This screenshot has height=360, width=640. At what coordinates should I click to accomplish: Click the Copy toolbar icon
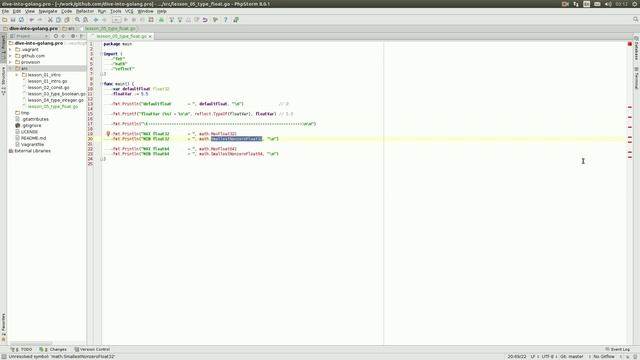click(x=58, y=20)
